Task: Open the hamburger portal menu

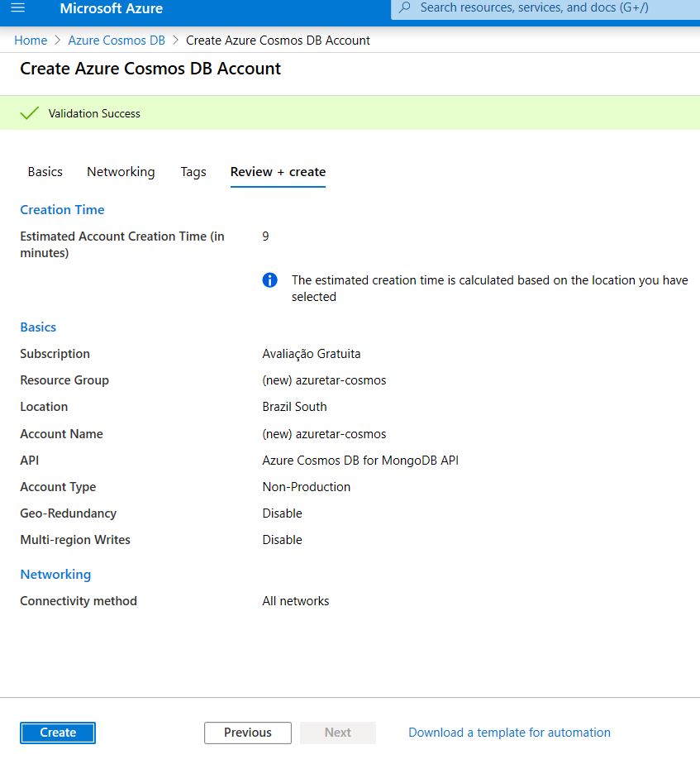Action: (x=18, y=7)
